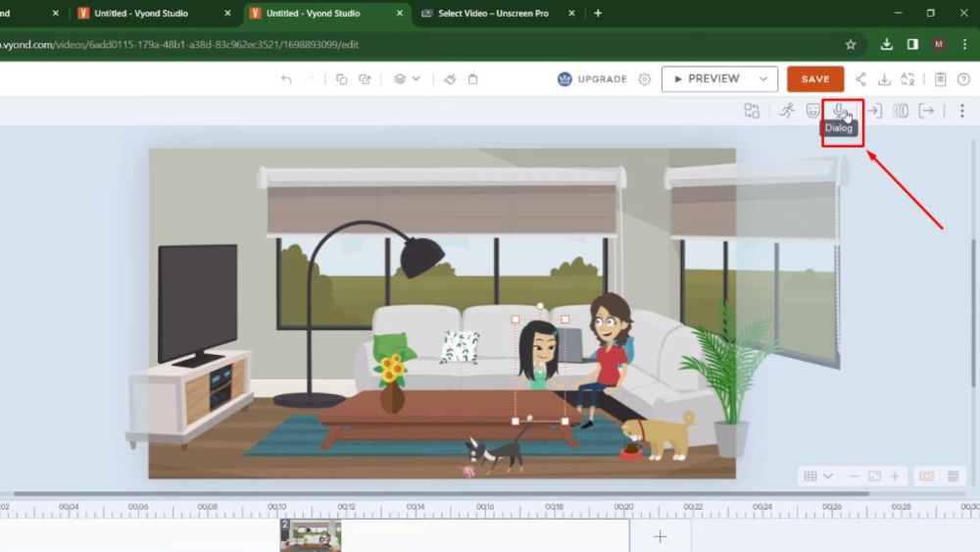Open the Chrome three-dot menu
Screen dimensions: 980x552
(x=965, y=44)
